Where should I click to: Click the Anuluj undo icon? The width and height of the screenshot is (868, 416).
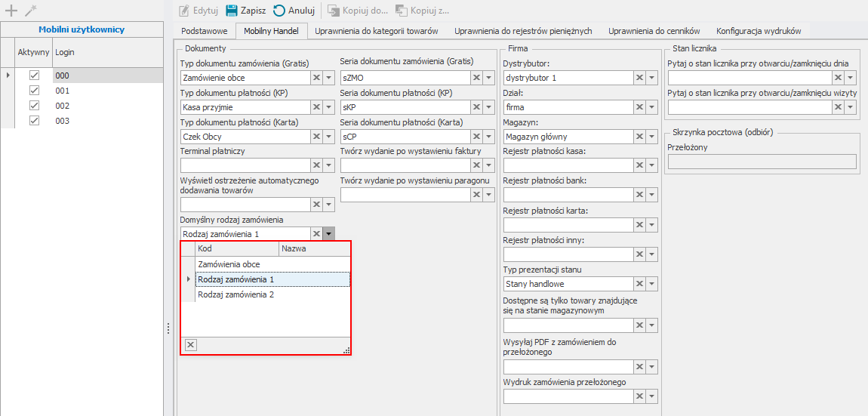(x=279, y=11)
